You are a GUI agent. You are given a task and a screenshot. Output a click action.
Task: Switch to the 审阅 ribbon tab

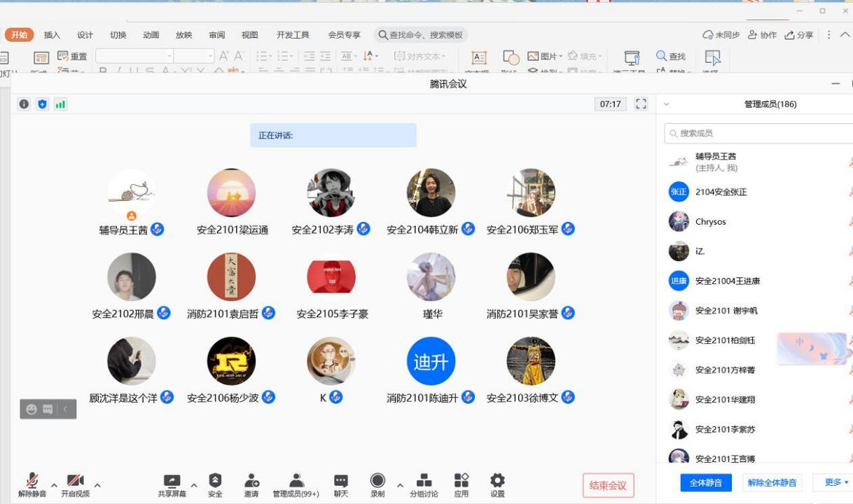[x=217, y=35]
